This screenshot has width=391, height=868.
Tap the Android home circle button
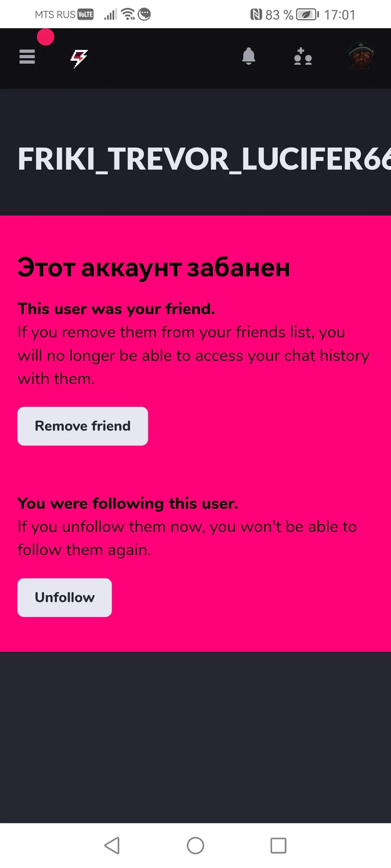tap(195, 845)
